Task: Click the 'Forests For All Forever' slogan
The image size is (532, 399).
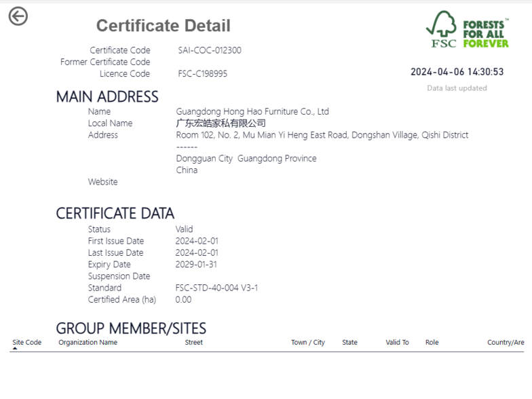Action: pos(485,34)
